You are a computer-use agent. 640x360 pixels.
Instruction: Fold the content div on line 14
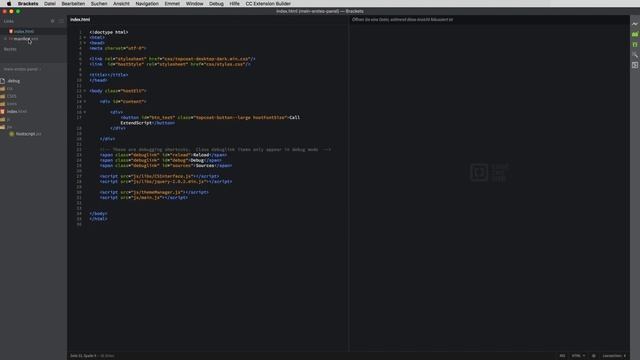pos(85,101)
